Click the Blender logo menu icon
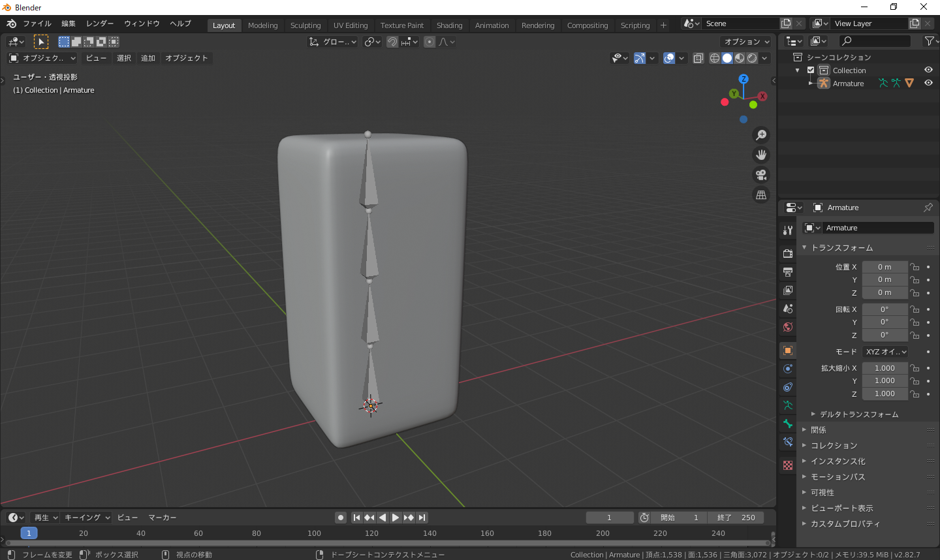Viewport: 940px width, 560px height. click(x=11, y=23)
